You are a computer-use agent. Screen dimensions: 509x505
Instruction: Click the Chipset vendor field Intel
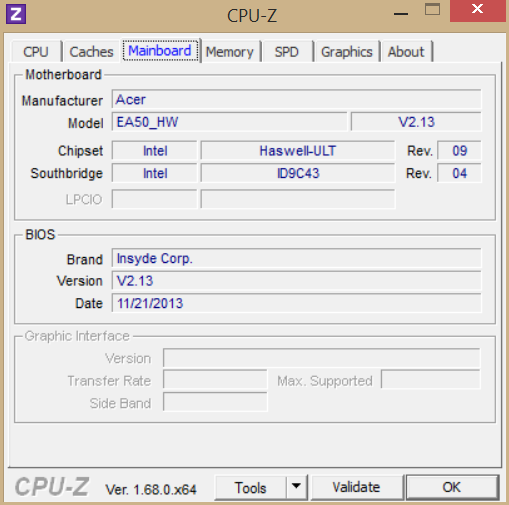click(155, 151)
